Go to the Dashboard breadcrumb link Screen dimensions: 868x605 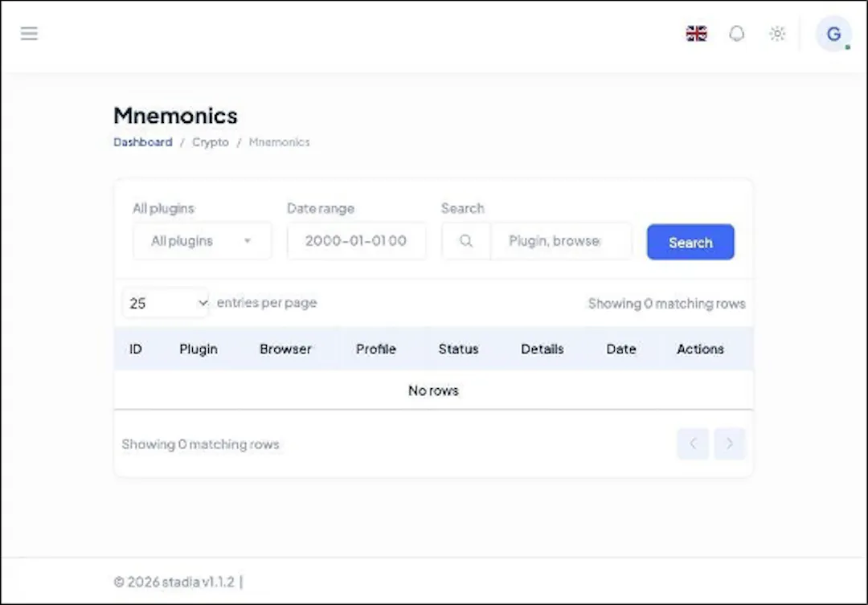point(143,142)
